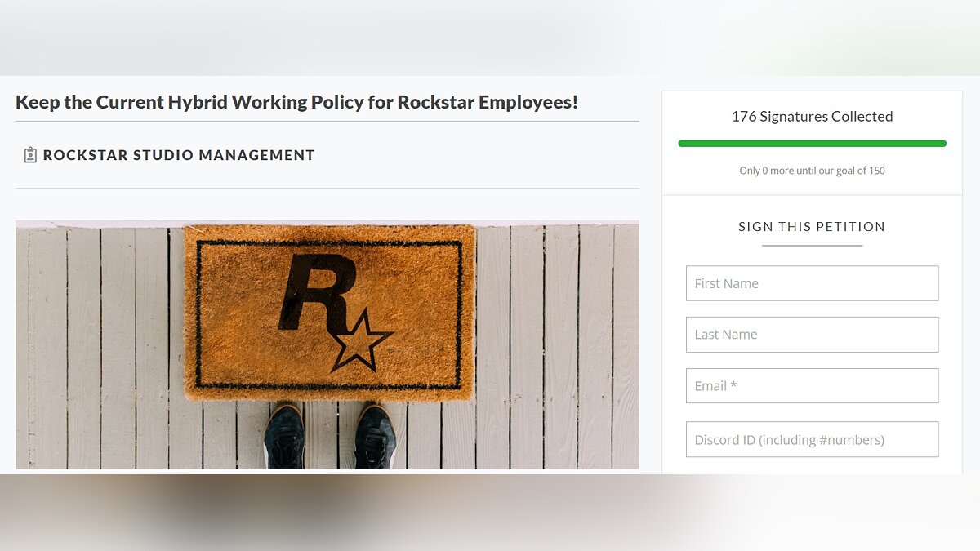Viewport: 980px width, 551px height.
Task: Click the green signature progress bar
Action: point(812,144)
